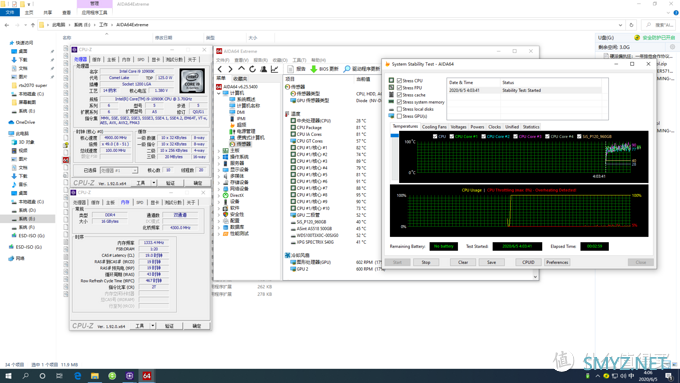Switch to the Clocks tab

click(494, 127)
